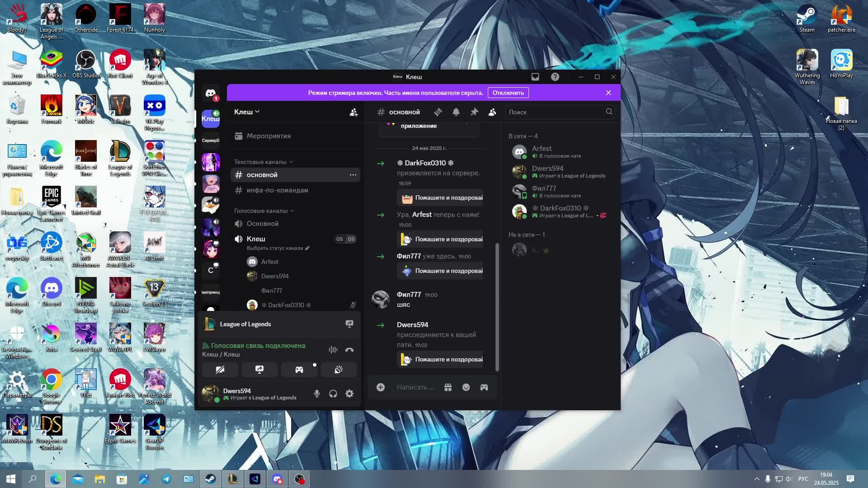Screen dimensions: 868x488
Task: Click Фил777 in the Клеш voice channel
Action: pyautogui.click(x=301, y=291)
